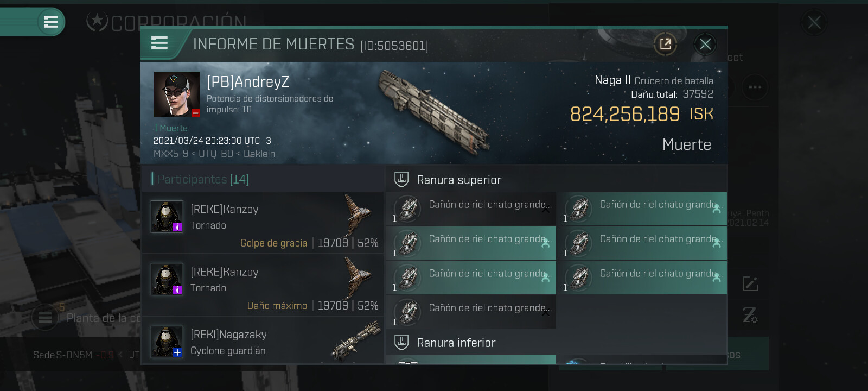
Task: Open the background ellipsis options button
Action: [x=755, y=87]
